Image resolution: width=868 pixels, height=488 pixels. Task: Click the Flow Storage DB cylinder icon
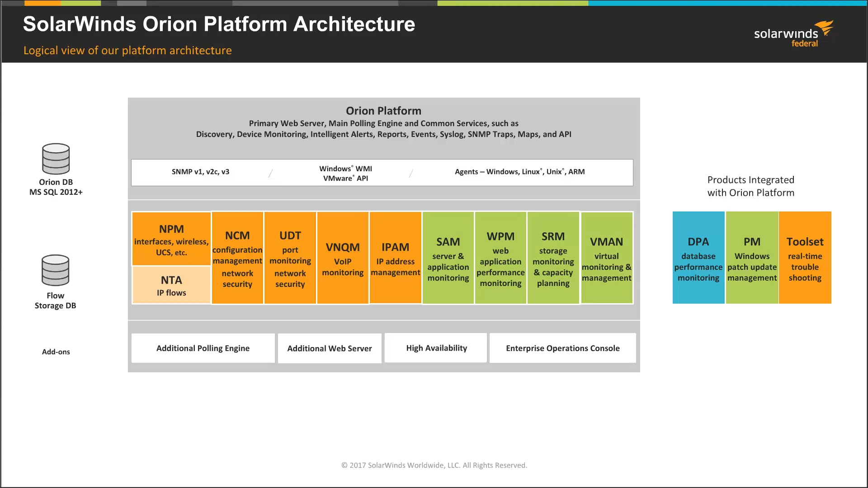tap(56, 270)
